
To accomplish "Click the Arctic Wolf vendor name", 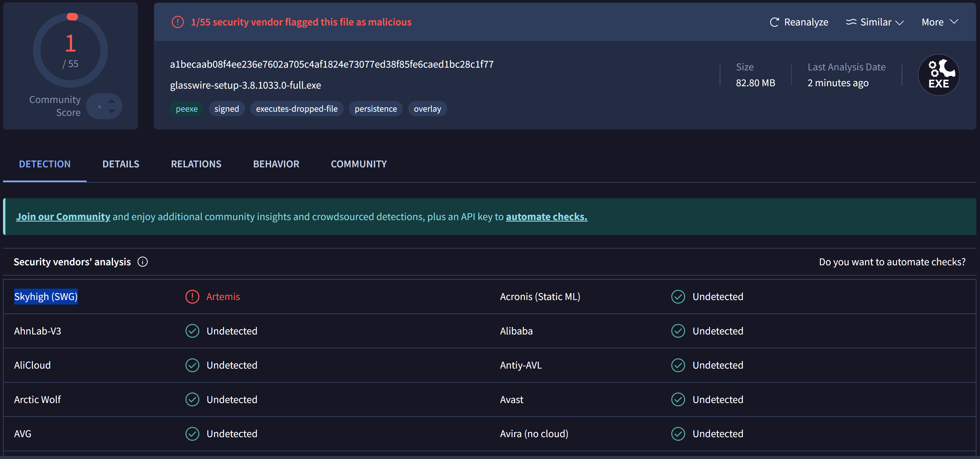I will (37, 399).
